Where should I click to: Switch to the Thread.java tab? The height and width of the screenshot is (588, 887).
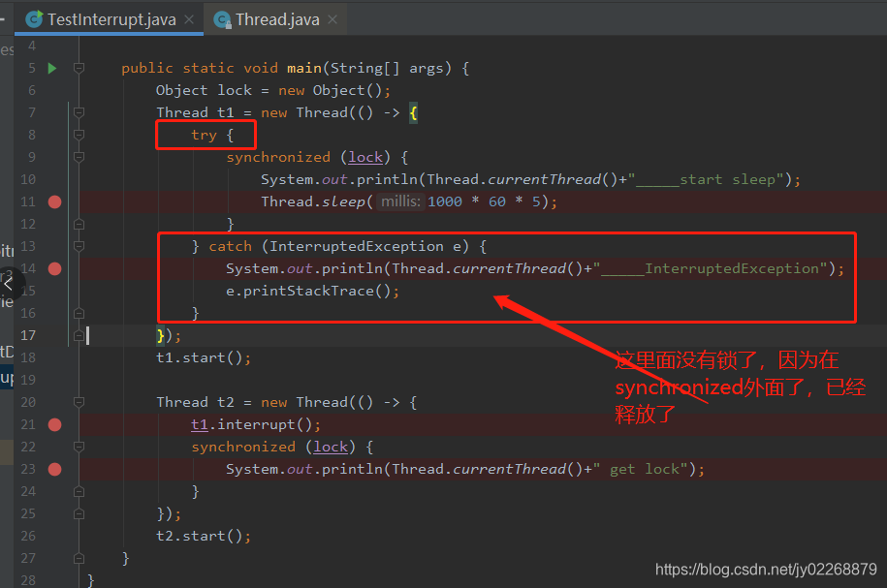pyautogui.click(x=277, y=19)
